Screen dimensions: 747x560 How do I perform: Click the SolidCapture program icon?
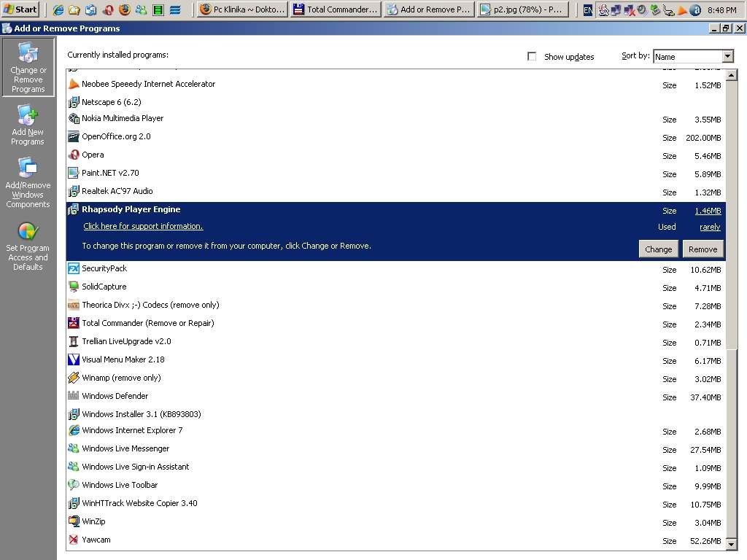[74, 287]
